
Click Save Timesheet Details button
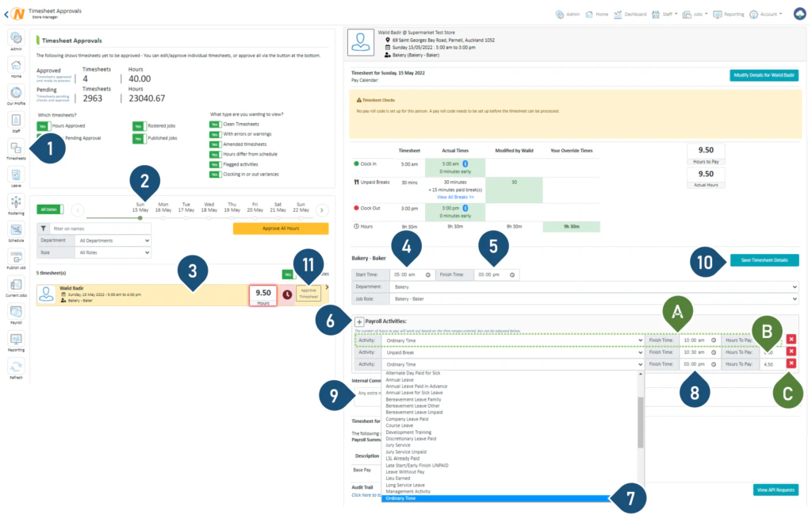coord(764,260)
